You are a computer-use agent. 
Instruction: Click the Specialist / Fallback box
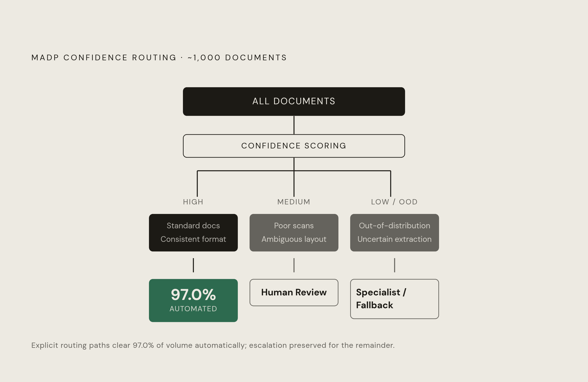click(x=394, y=299)
